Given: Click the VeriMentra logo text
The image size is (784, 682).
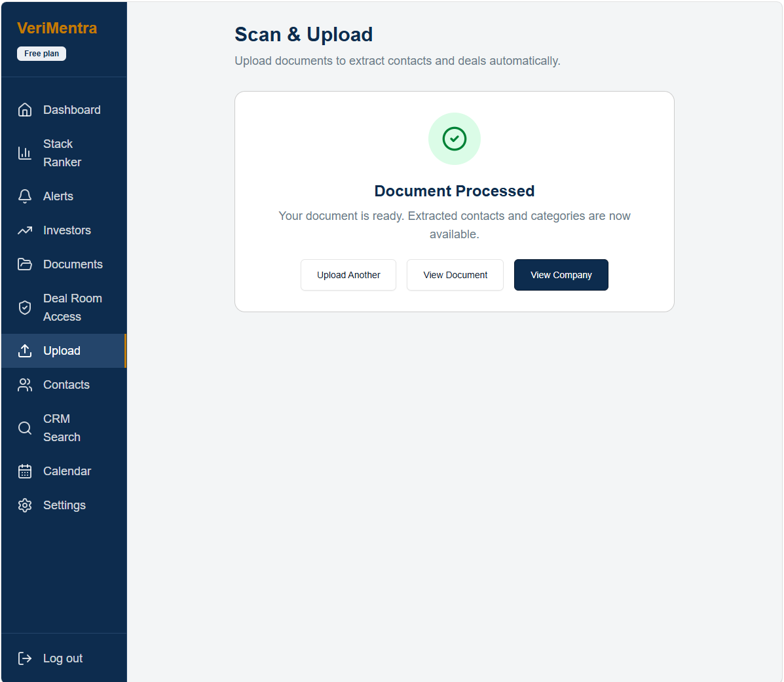Looking at the screenshot, I should 57,28.
